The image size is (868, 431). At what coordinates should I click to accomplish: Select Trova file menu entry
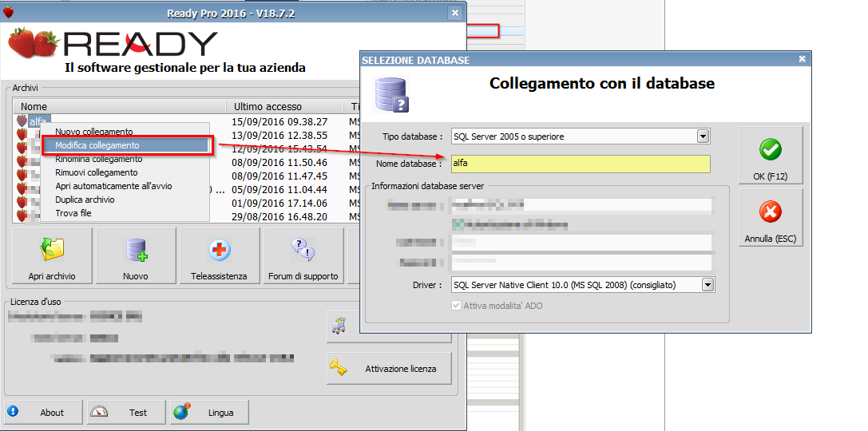[x=73, y=213]
